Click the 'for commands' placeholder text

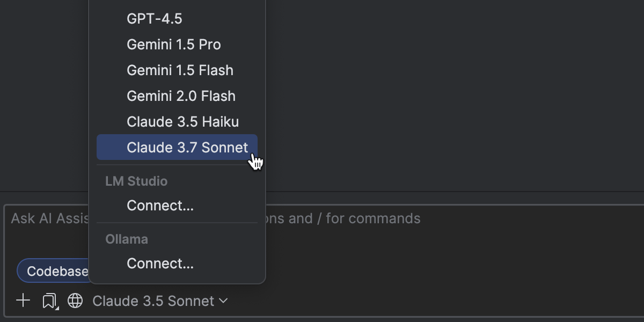click(373, 218)
